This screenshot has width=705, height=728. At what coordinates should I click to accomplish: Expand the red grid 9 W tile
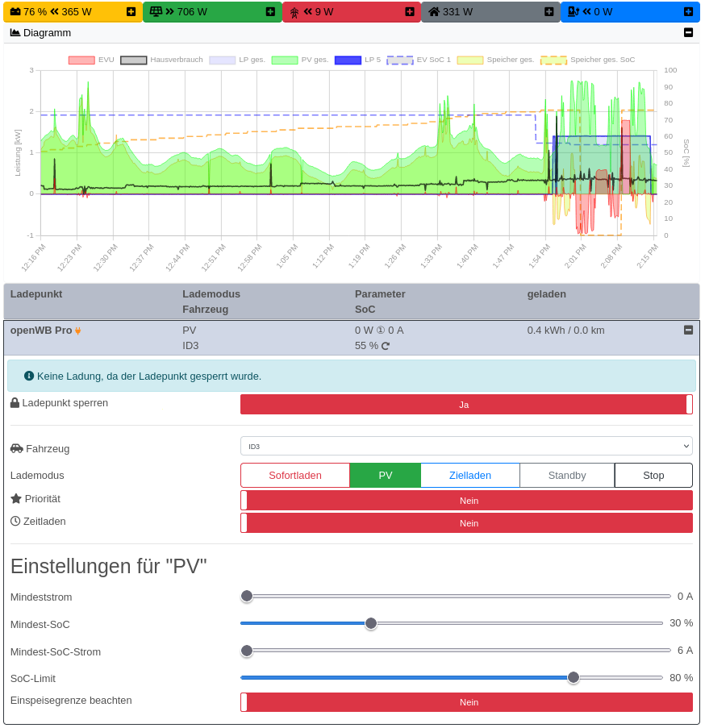click(x=410, y=12)
